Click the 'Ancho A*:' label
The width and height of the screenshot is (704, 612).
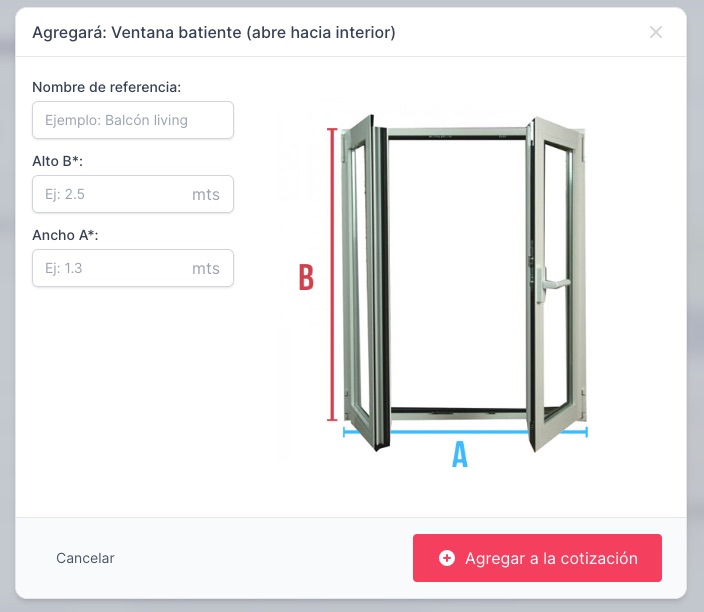65,235
